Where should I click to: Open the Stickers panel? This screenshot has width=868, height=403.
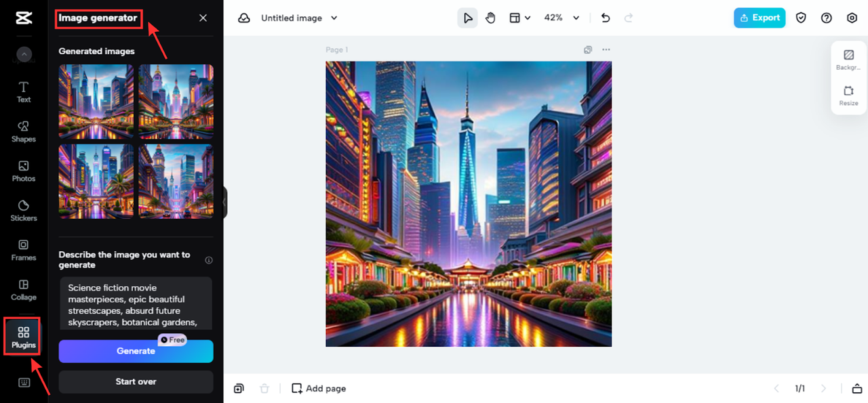click(x=24, y=211)
